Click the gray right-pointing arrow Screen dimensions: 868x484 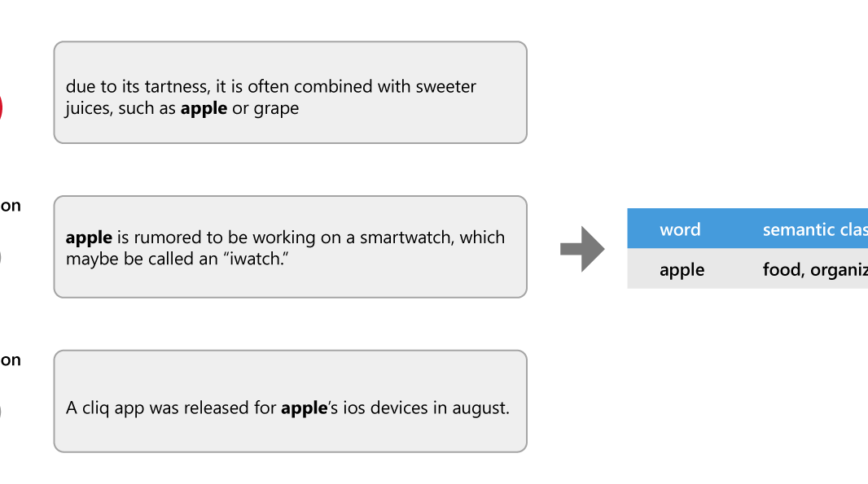(x=582, y=249)
